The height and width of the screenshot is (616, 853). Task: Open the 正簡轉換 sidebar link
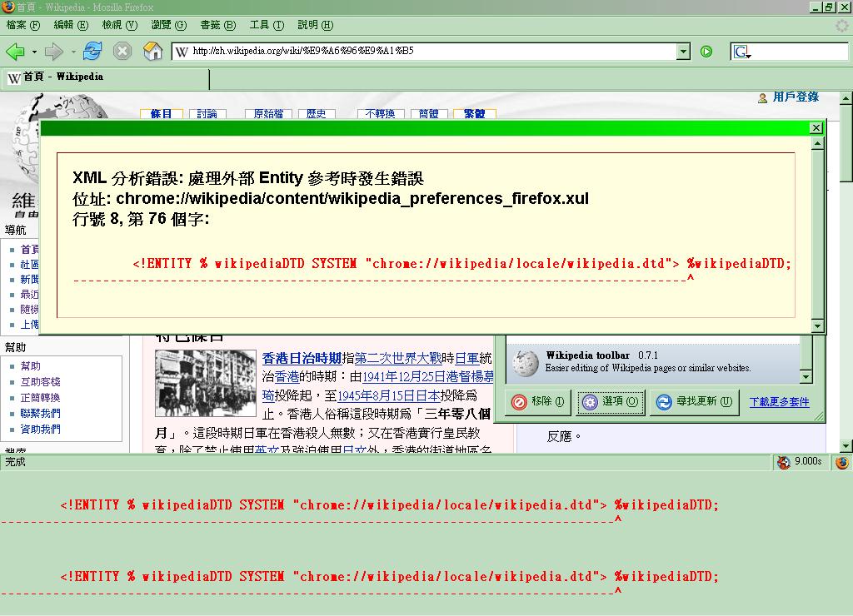pyautogui.click(x=40, y=397)
